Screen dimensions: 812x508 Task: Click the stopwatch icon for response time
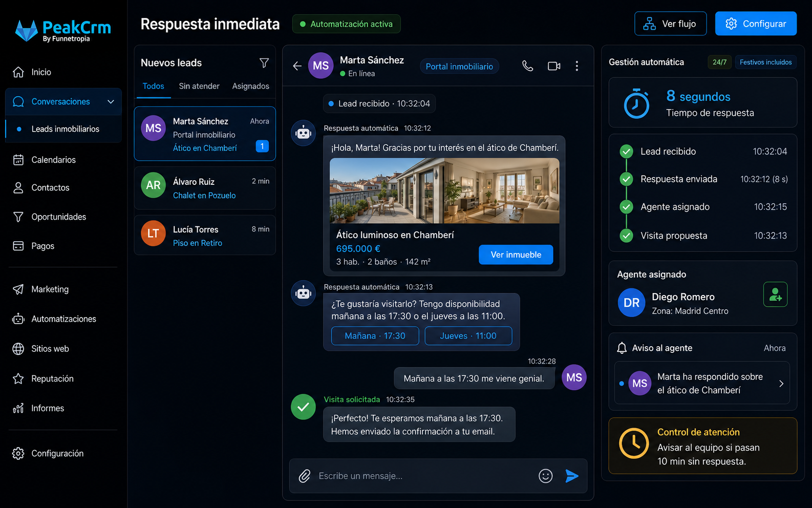click(x=636, y=103)
